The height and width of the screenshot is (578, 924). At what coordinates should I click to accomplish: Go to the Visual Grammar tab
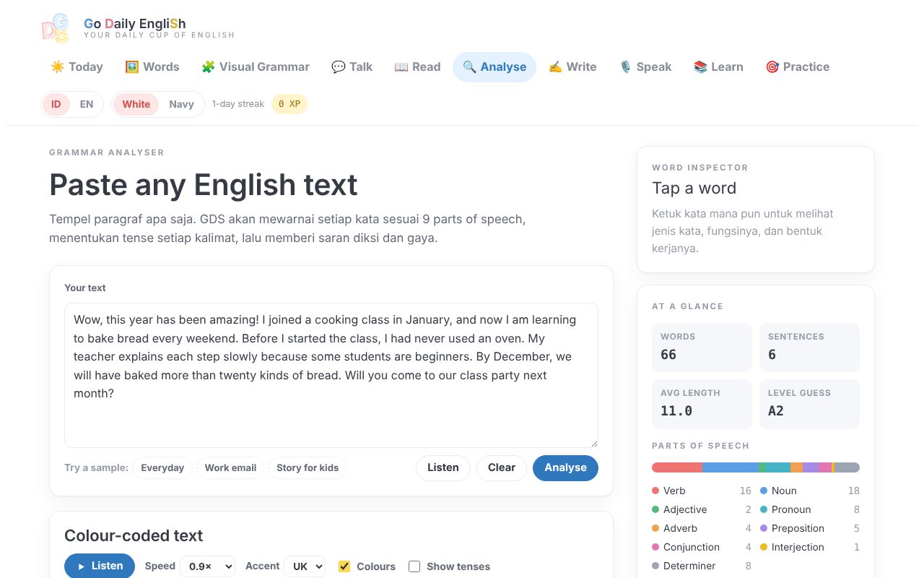[x=256, y=67]
